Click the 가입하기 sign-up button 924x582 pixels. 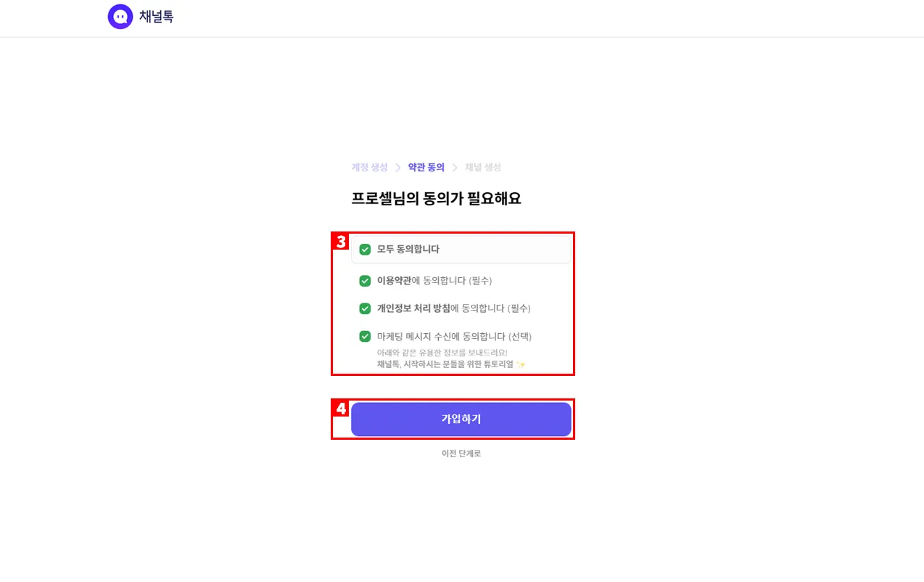pyautogui.click(x=461, y=419)
